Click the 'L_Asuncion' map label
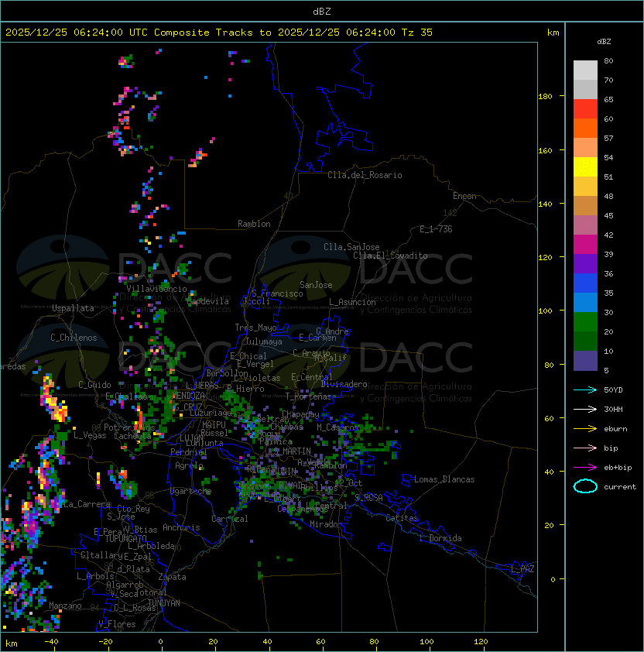The image size is (644, 652). [x=352, y=302]
